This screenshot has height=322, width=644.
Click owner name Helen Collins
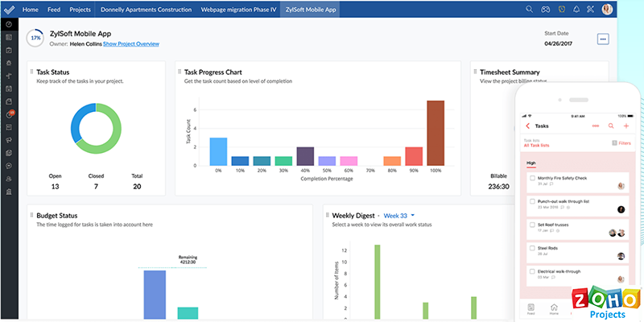(x=86, y=44)
